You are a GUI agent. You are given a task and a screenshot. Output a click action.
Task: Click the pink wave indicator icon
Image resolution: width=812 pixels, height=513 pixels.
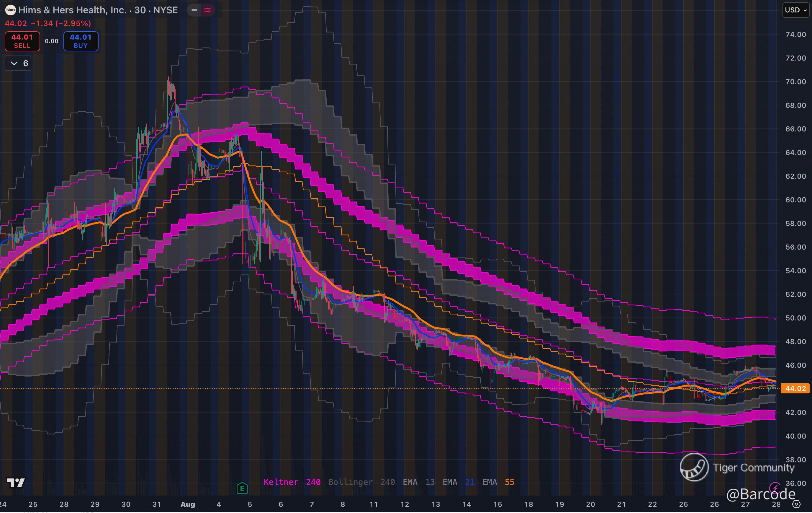[207, 10]
